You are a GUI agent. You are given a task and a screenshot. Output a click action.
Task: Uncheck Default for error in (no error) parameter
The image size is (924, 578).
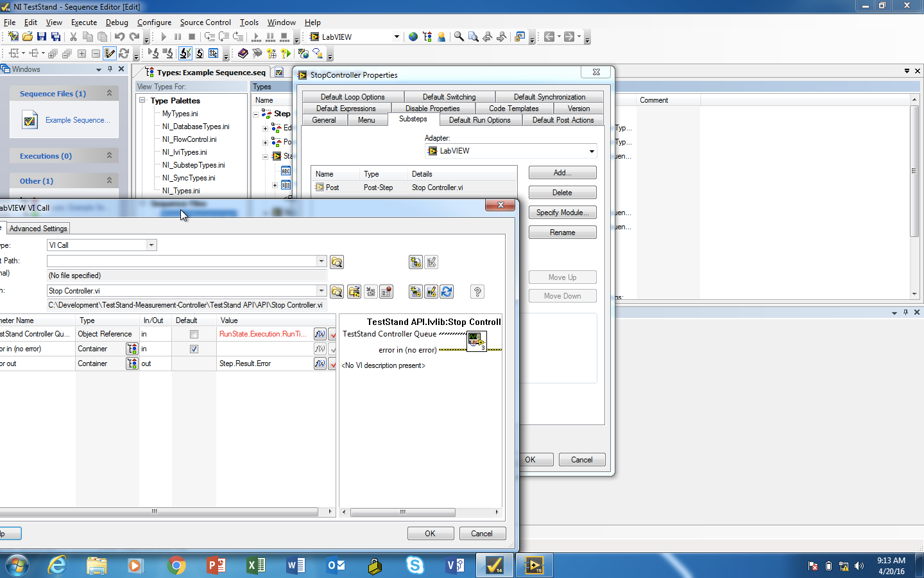(x=194, y=349)
